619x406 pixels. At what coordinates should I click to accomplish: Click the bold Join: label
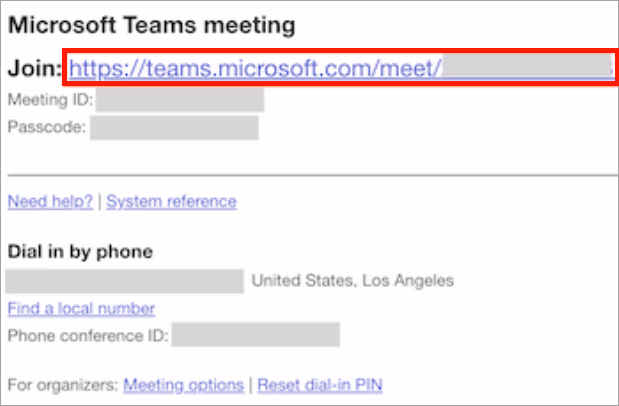click(x=35, y=69)
